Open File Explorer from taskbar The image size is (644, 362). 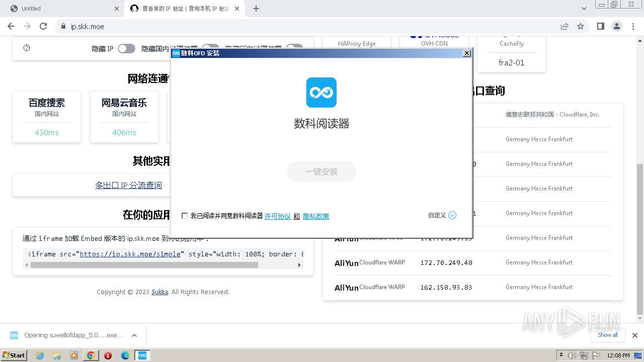tap(57, 355)
